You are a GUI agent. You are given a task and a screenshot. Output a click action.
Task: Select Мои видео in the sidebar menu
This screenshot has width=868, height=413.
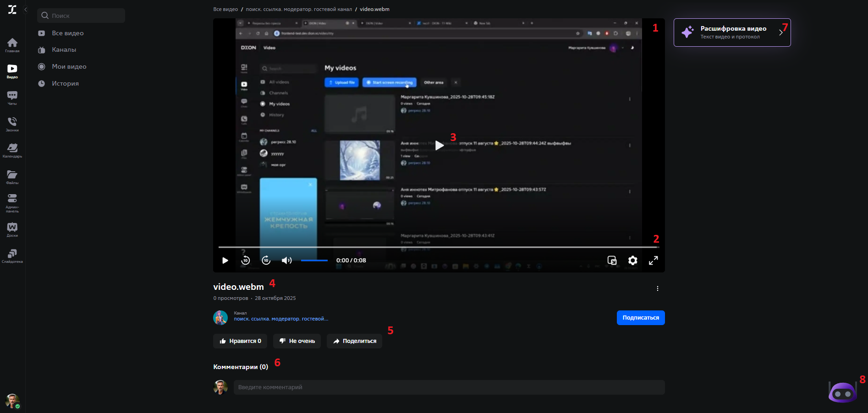click(68, 66)
